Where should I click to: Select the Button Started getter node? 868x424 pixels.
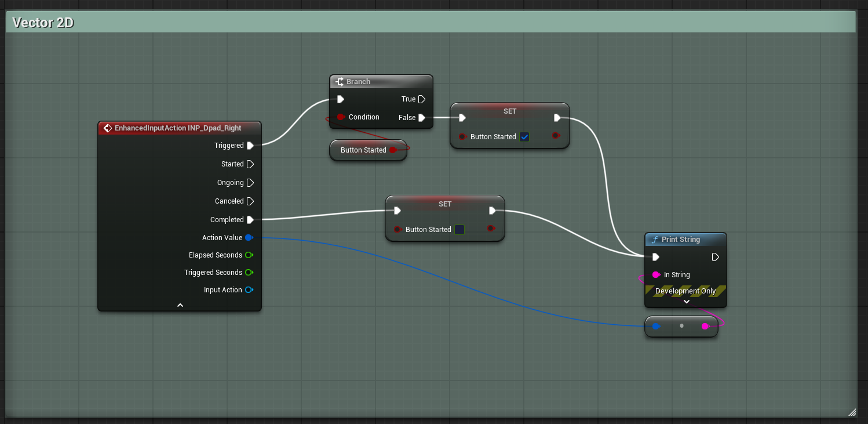point(363,150)
